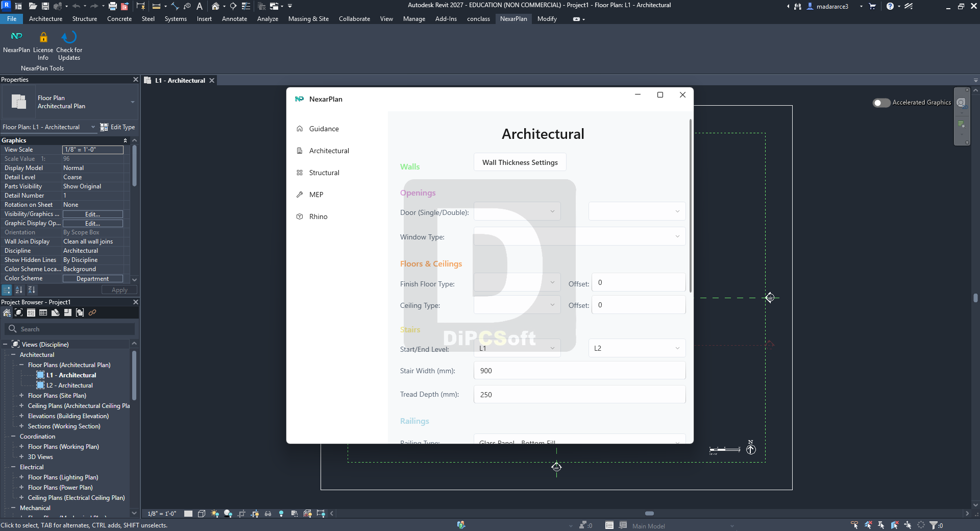The image size is (980, 531).
Task: Open Door Single/Double first dropdown
Action: [x=517, y=211]
